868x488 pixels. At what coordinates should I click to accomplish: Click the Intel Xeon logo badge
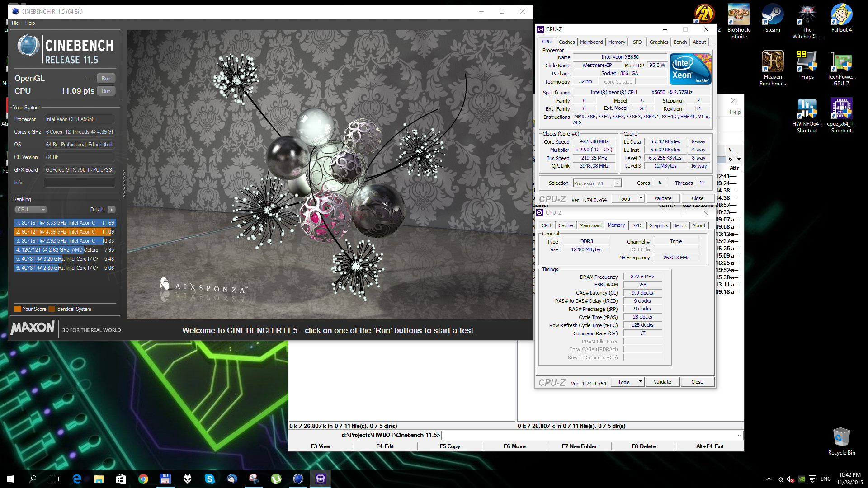tap(690, 69)
